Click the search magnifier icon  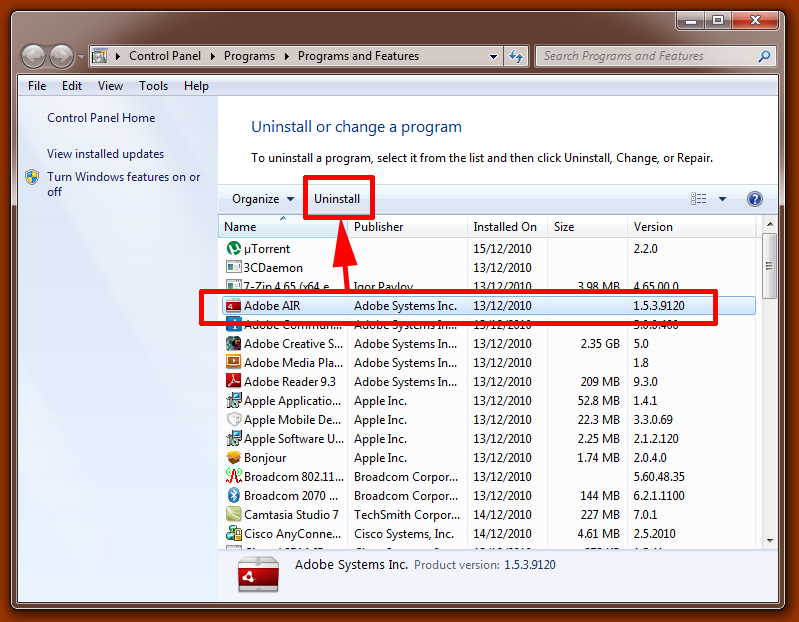coord(764,56)
